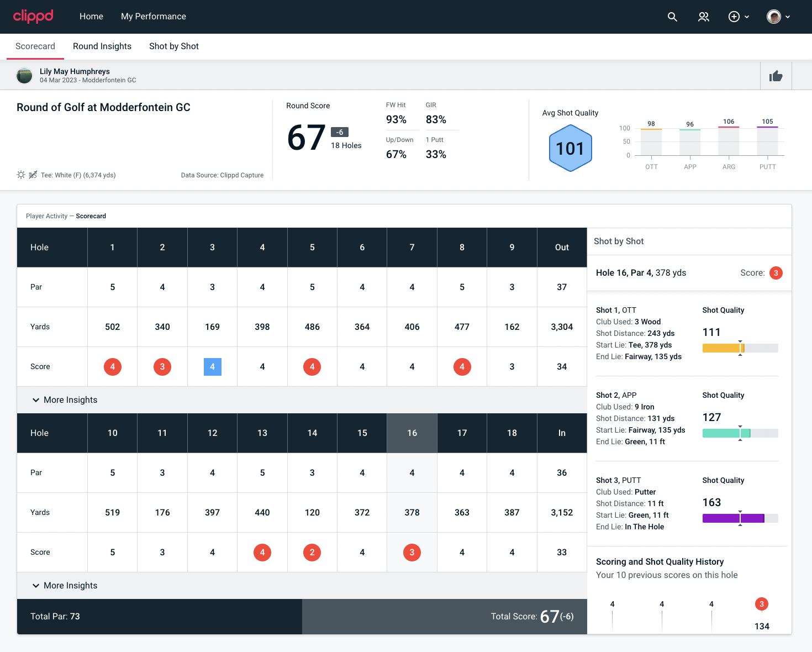
Task: Select hole 14 score circle
Action: [312, 553]
